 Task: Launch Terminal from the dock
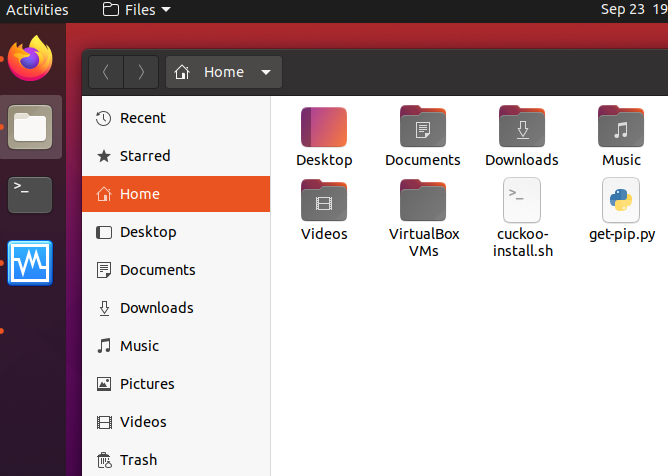pyautogui.click(x=30, y=195)
